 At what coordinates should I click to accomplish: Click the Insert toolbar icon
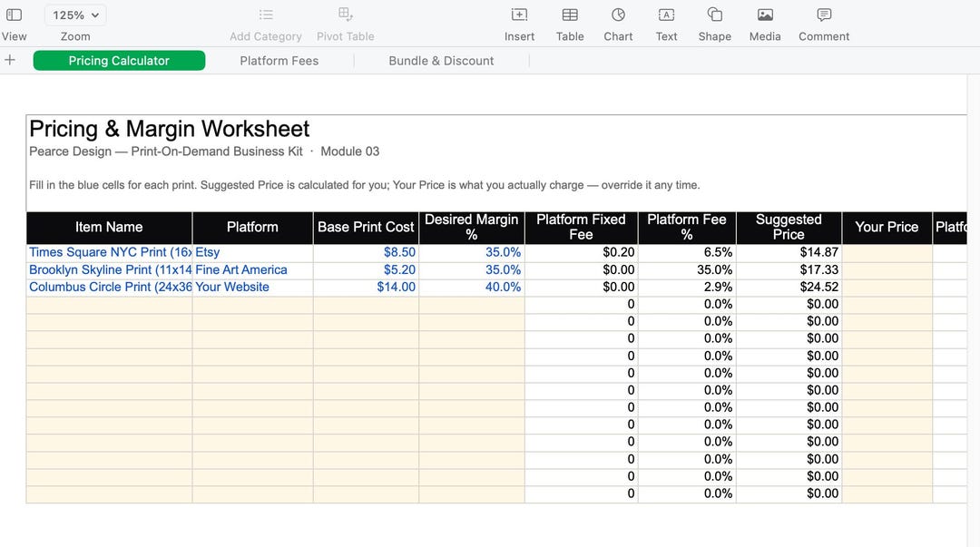pyautogui.click(x=519, y=15)
